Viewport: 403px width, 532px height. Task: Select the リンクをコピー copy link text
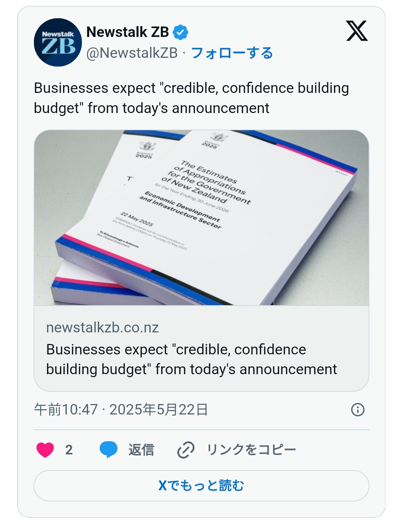point(251,450)
